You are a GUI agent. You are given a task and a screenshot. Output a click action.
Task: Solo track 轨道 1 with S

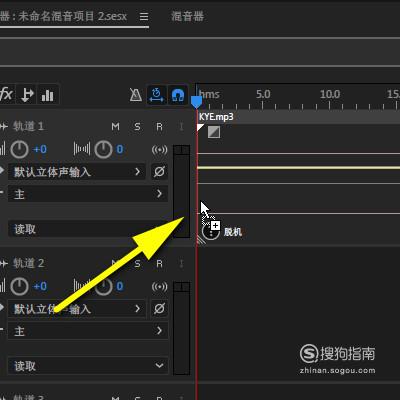click(x=137, y=127)
